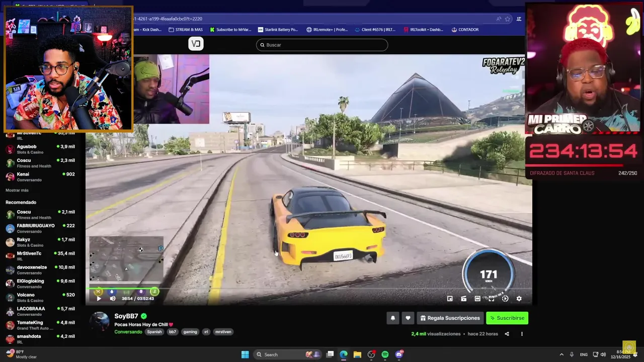Open Client #6576 bookmark

tap(375, 30)
